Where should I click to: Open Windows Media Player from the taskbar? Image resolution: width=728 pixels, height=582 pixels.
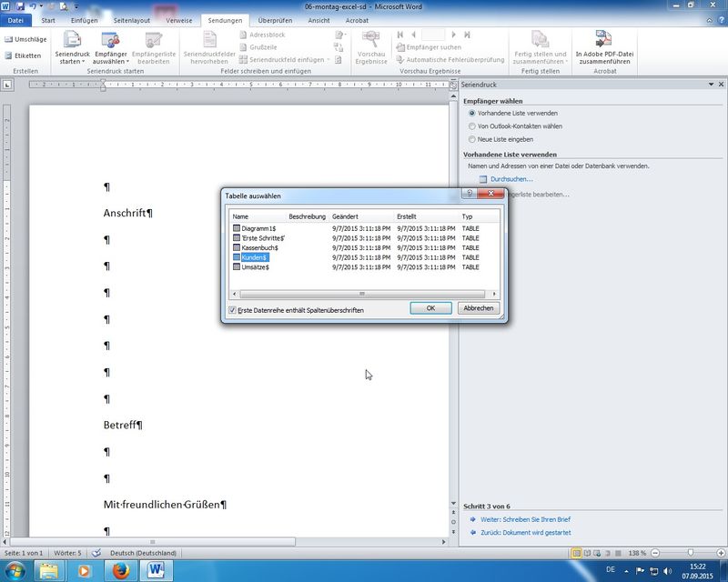point(84,570)
